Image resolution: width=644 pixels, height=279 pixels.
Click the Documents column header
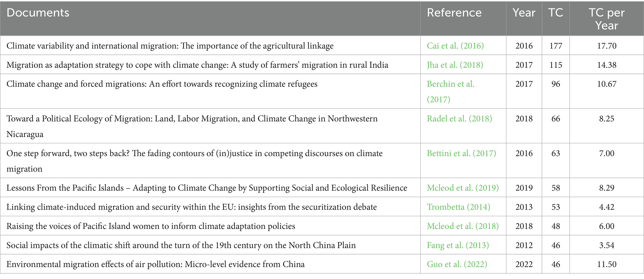click(38, 13)
